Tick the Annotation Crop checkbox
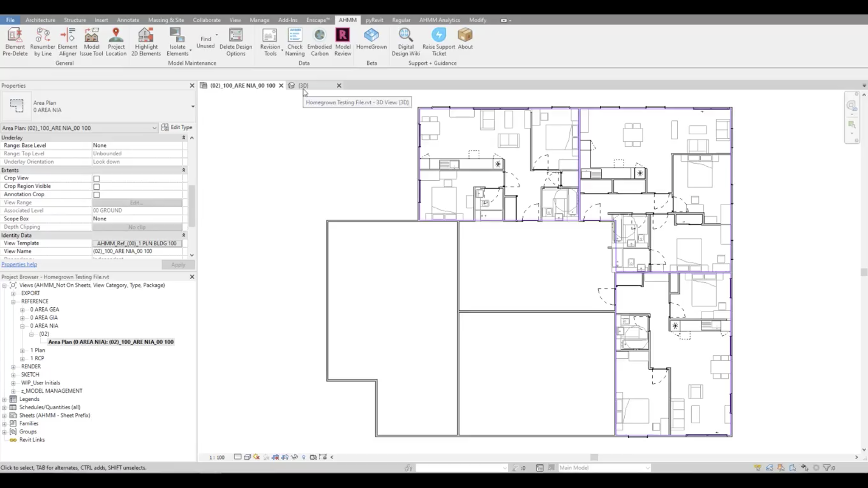Image resolution: width=868 pixels, height=488 pixels. [96, 195]
